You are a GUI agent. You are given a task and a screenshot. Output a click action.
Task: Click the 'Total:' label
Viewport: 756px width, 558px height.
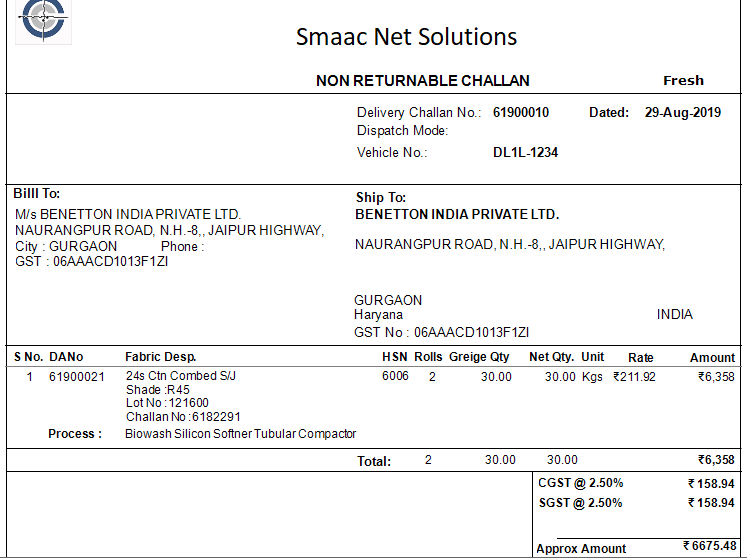coord(374,462)
